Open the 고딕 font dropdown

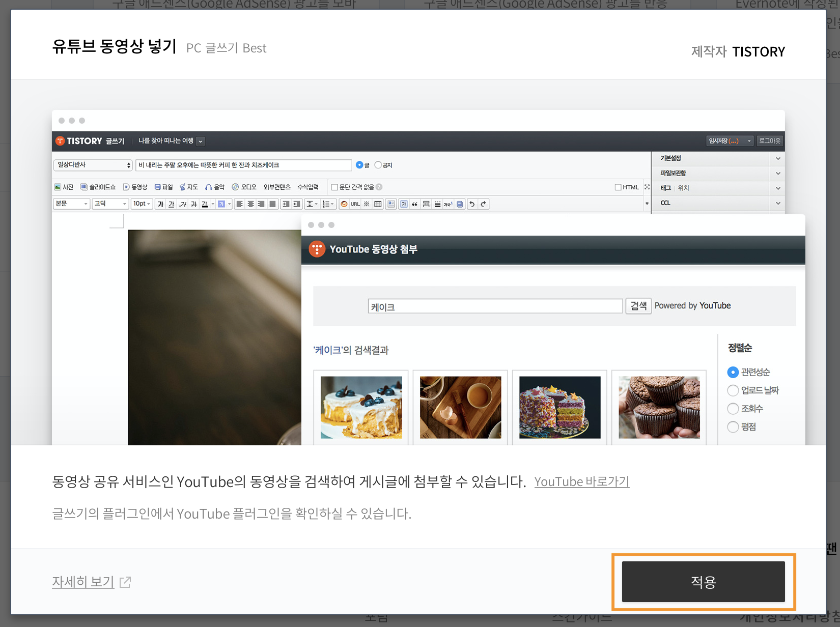coord(110,204)
